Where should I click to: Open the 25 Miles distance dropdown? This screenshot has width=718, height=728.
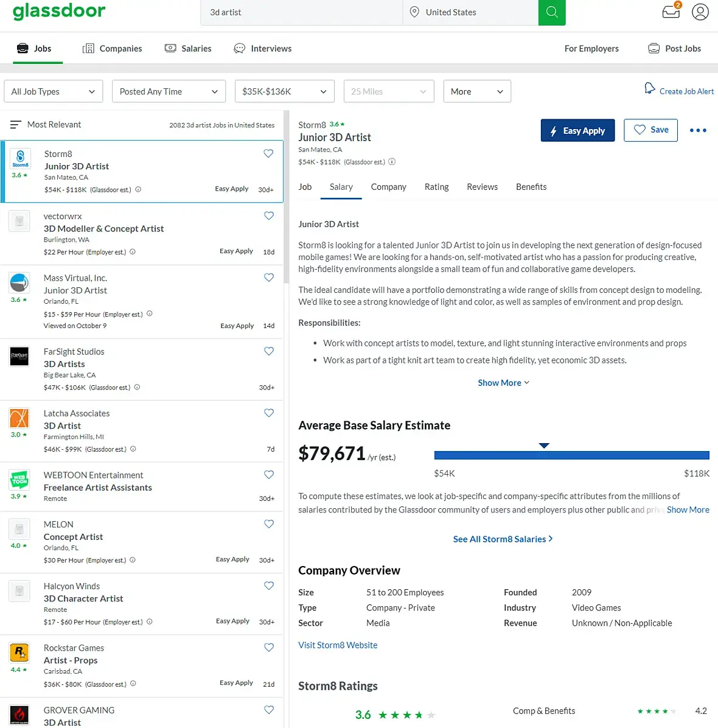tap(389, 91)
